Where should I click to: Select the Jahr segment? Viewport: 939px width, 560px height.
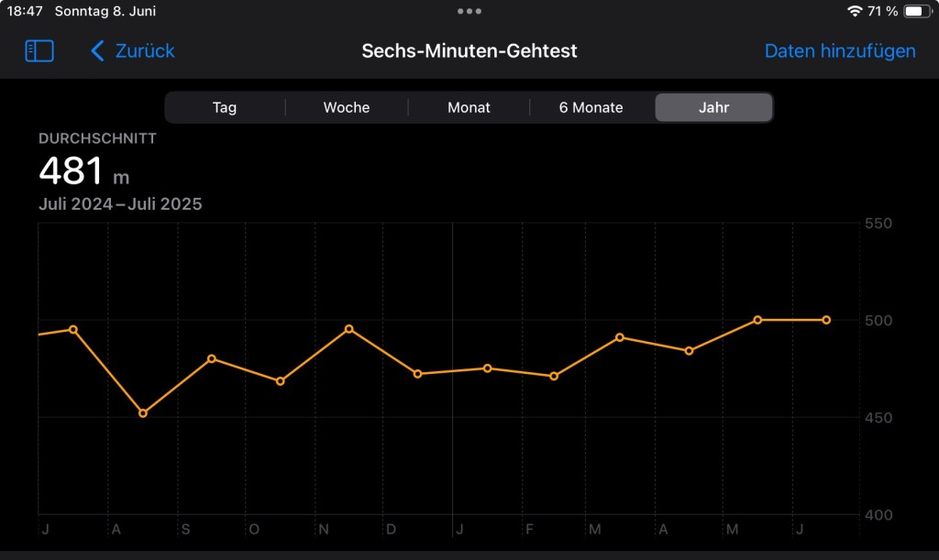(x=713, y=107)
